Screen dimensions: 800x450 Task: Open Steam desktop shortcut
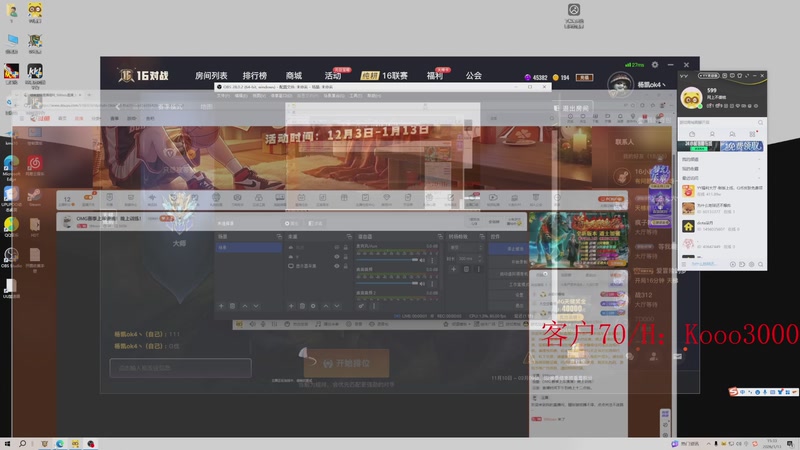34,197
